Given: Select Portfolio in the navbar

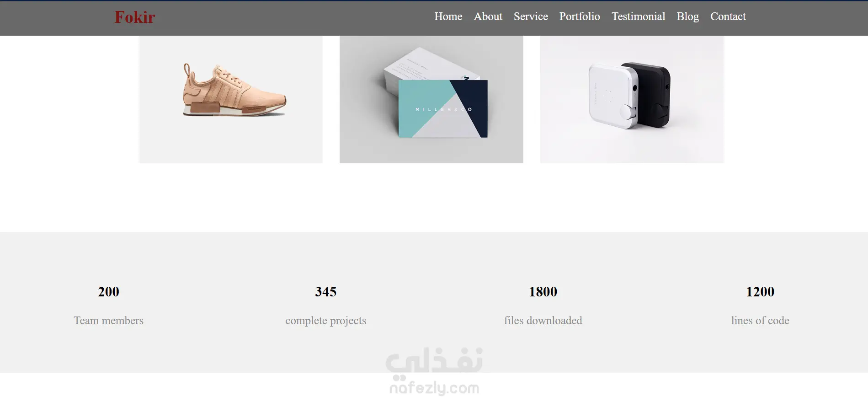Looking at the screenshot, I should (x=580, y=16).
